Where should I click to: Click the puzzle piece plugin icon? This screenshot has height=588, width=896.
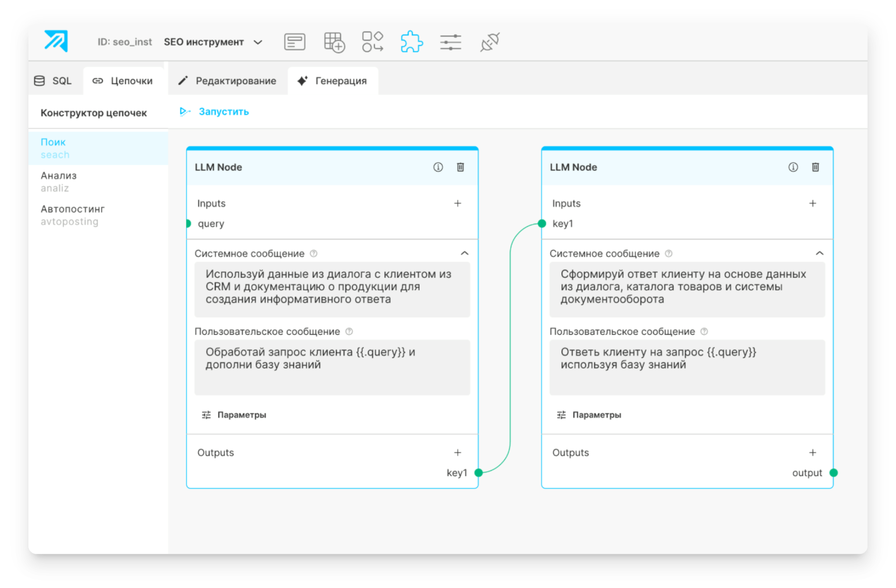tap(411, 42)
